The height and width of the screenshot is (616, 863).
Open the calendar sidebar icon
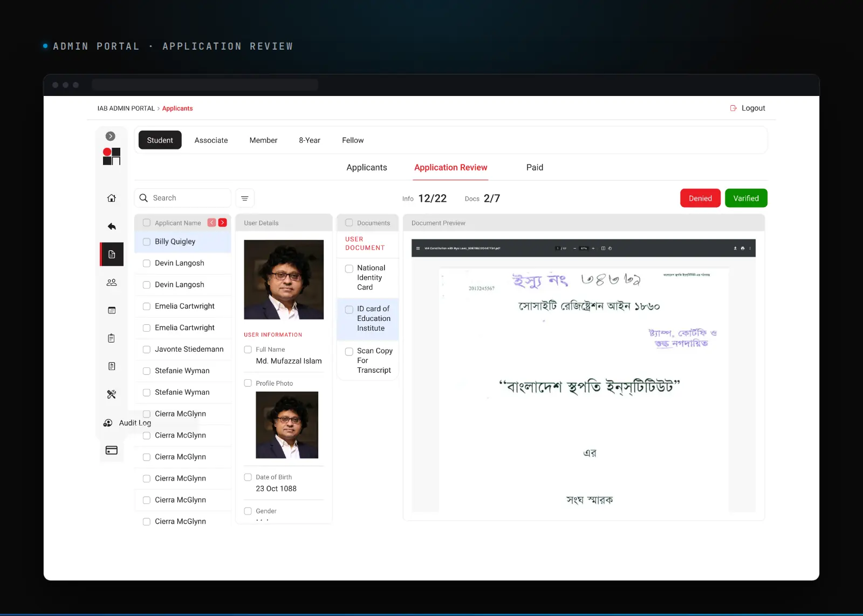[112, 310]
